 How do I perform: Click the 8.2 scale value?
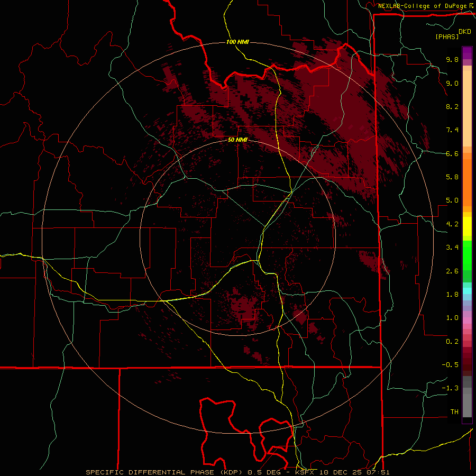click(x=452, y=106)
